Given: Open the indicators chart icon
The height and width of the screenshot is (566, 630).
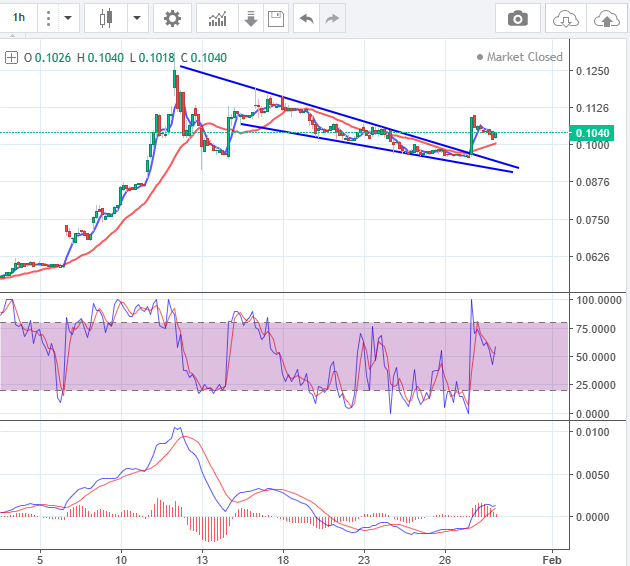Looking at the screenshot, I should click(x=217, y=18).
